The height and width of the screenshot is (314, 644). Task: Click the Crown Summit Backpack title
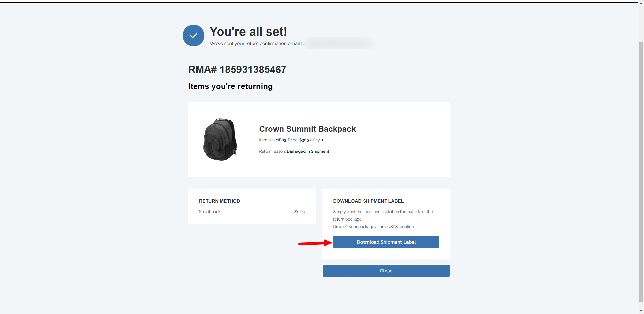pos(307,129)
